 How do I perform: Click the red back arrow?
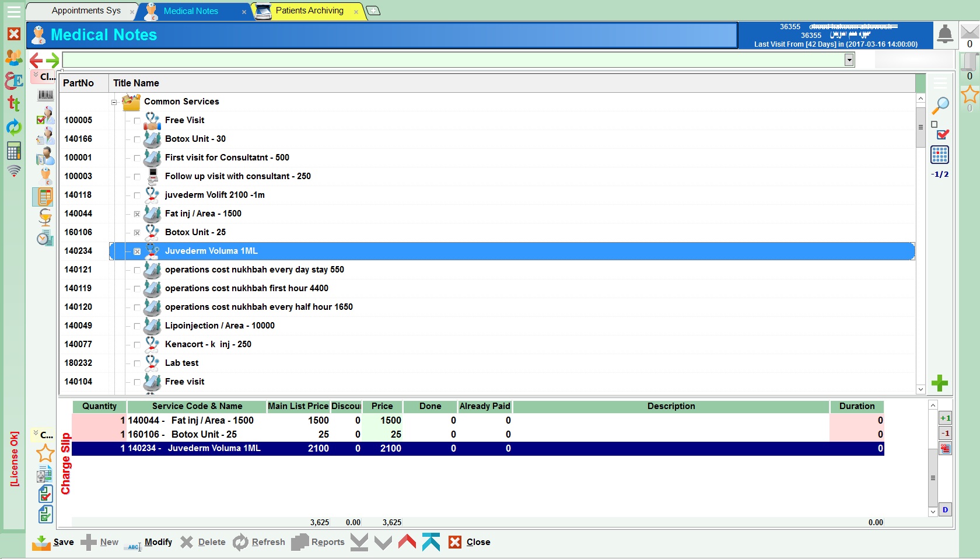click(36, 60)
